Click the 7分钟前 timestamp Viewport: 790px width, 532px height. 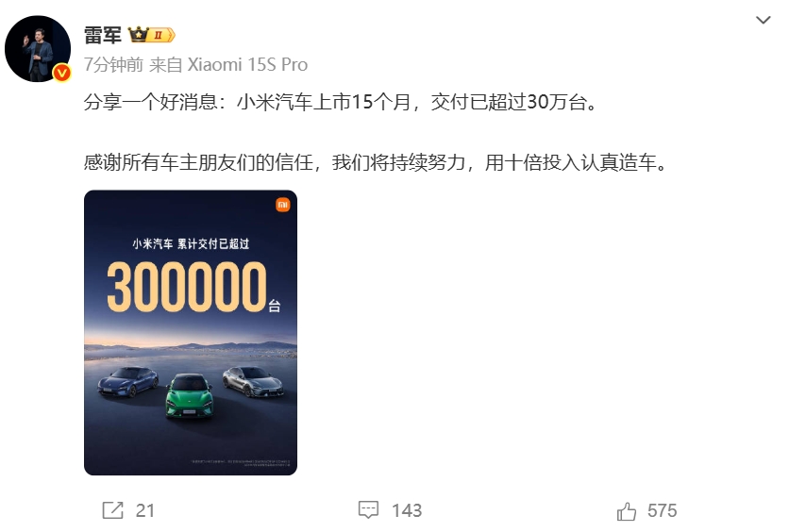click(114, 64)
